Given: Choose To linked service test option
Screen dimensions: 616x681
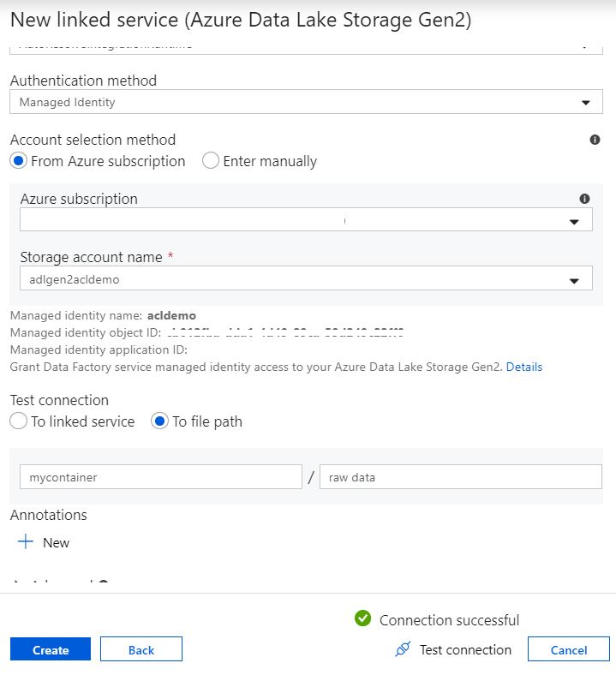Looking at the screenshot, I should point(18,421).
